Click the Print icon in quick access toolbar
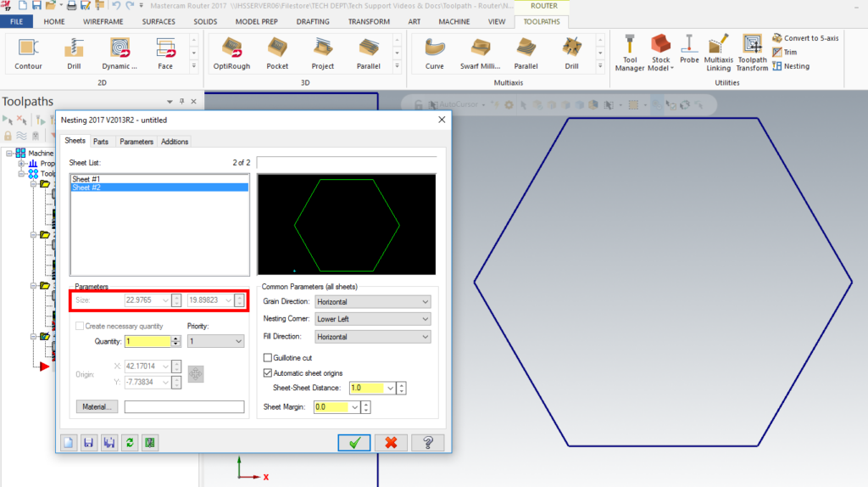 [x=71, y=6]
